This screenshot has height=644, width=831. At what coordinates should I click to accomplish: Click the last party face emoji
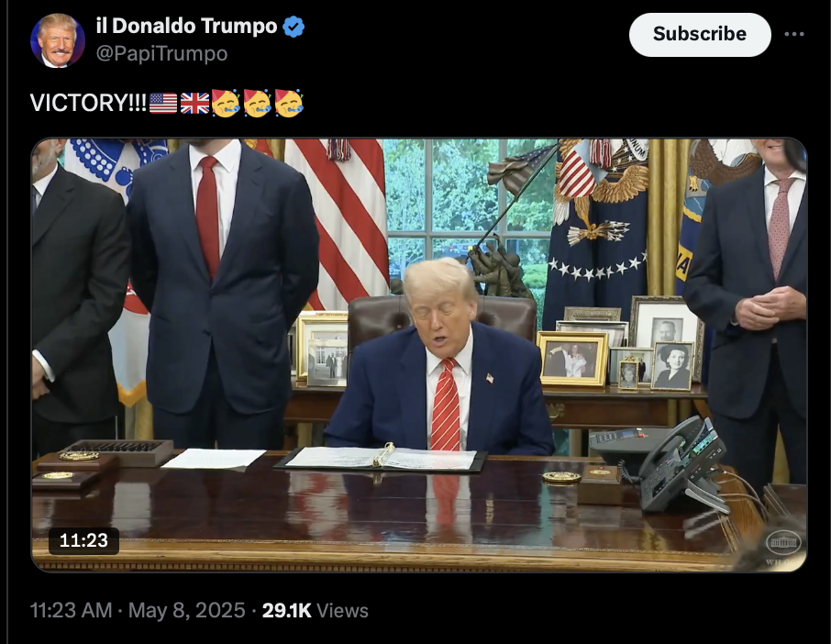click(x=289, y=103)
